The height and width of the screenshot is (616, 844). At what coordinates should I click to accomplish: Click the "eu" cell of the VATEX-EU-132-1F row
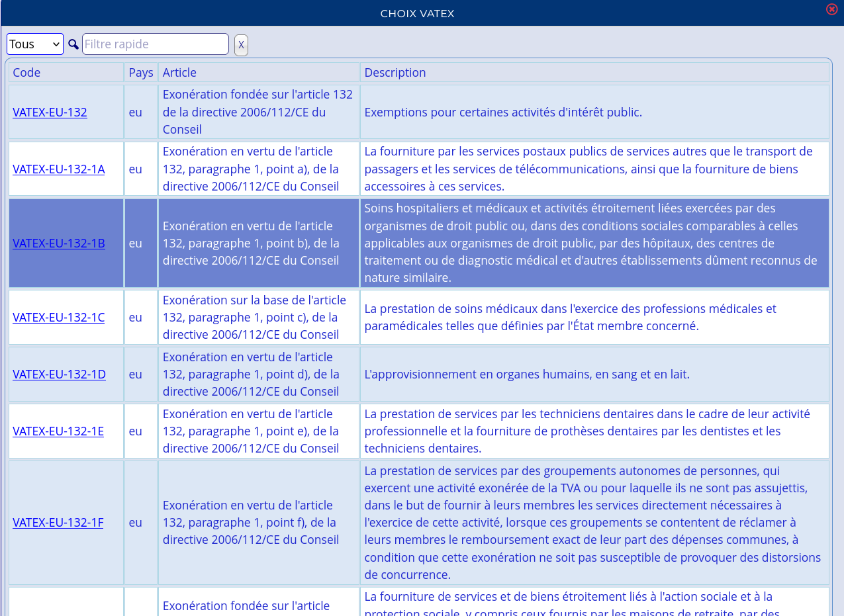click(135, 522)
